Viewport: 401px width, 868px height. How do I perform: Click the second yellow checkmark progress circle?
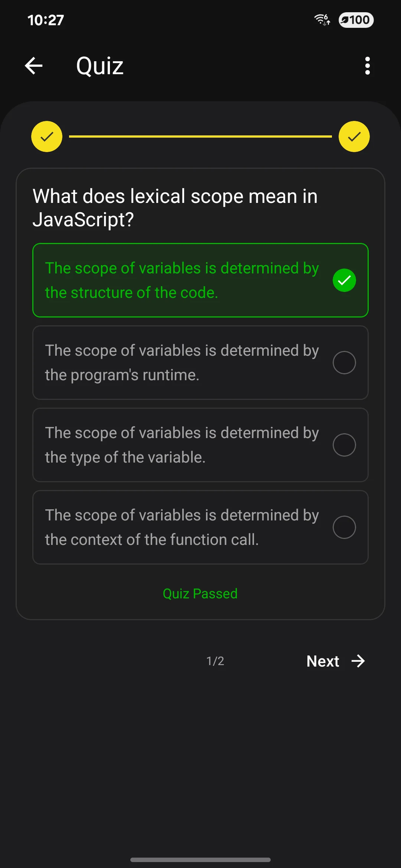click(354, 137)
